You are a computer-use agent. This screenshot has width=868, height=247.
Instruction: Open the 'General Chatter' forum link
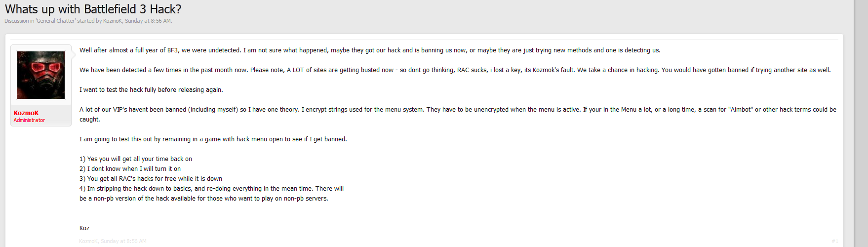[x=55, y=21]
